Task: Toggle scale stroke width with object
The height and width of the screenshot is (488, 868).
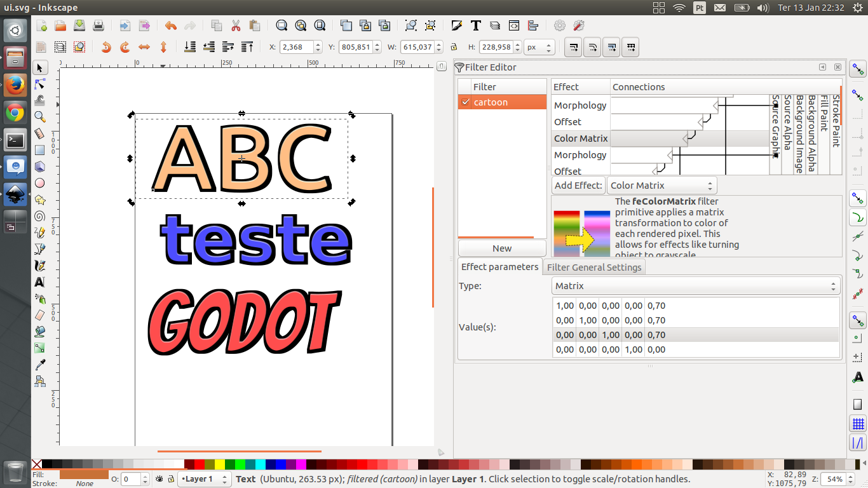Action: (573, 47)
